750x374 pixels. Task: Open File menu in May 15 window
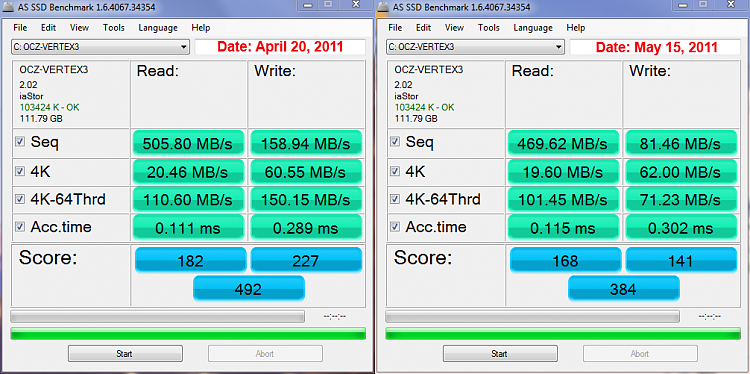pyautogui.click(x=395, y=28)
